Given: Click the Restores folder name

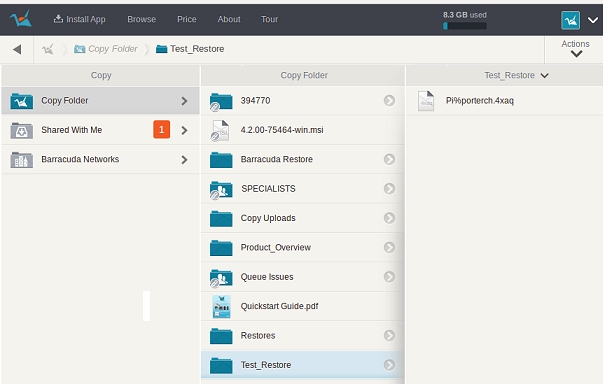Looking at the screenshot, I should (258, 335).
